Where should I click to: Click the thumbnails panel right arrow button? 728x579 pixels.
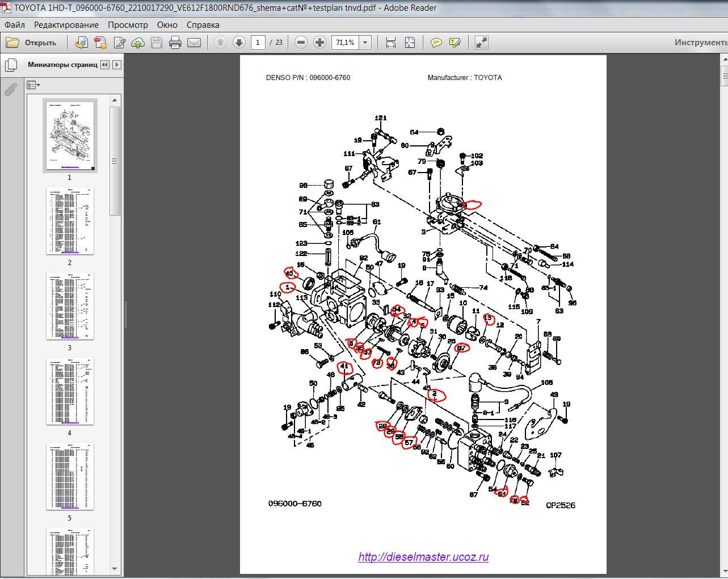tap(117, 65)
